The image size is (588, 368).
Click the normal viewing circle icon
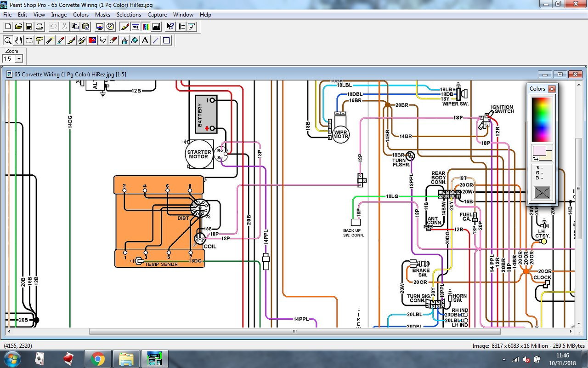click(110, 26)
